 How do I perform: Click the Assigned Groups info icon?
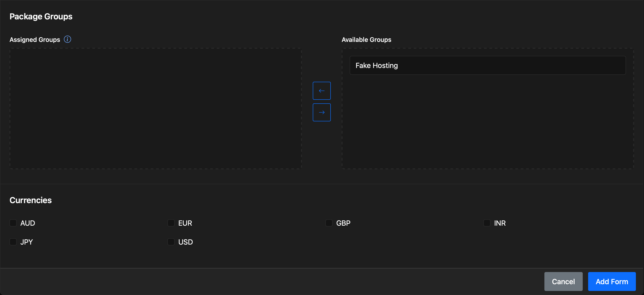point(67,39)
